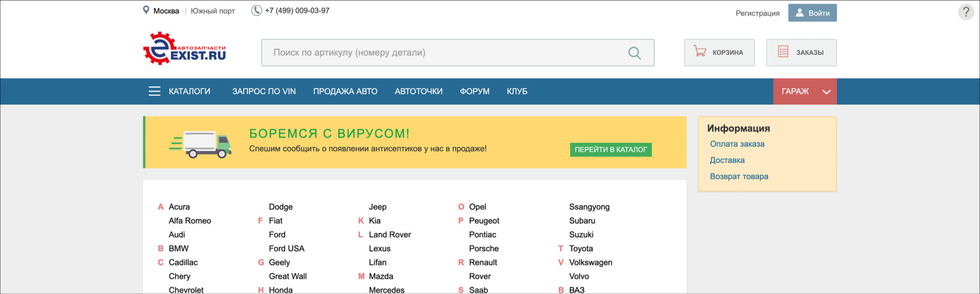The height and width of the screenshot is (294, 980).
Task: Select Volkswagen brand
Action: [x=591, y=262]
